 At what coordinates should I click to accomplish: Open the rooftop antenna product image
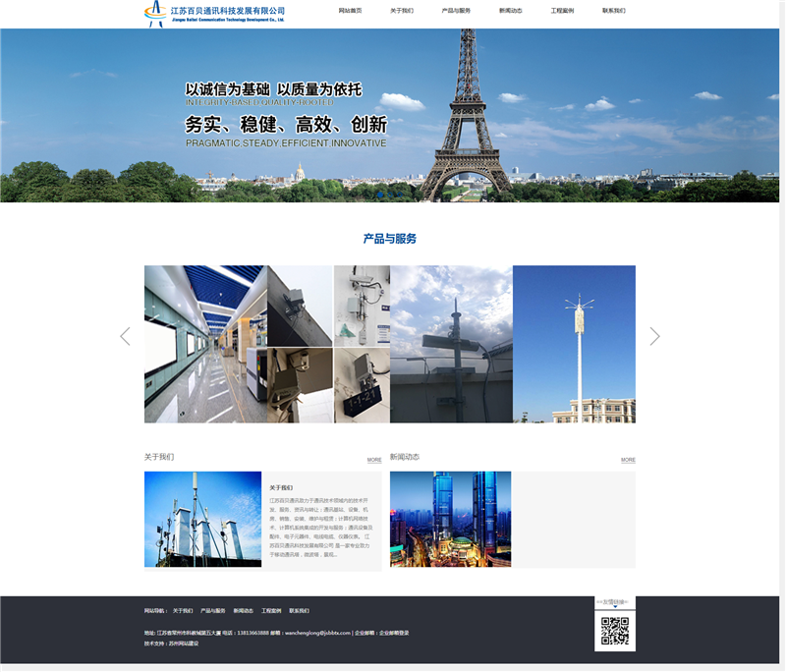coord(451,344)
